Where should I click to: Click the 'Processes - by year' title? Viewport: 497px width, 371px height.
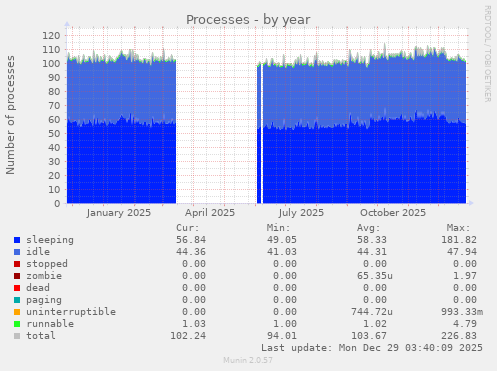coord(248,20)
